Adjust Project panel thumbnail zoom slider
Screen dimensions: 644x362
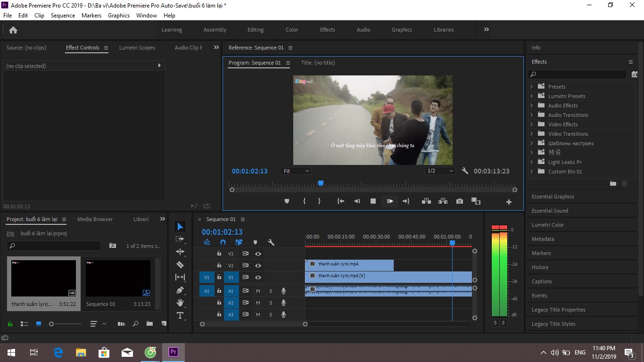52,324
